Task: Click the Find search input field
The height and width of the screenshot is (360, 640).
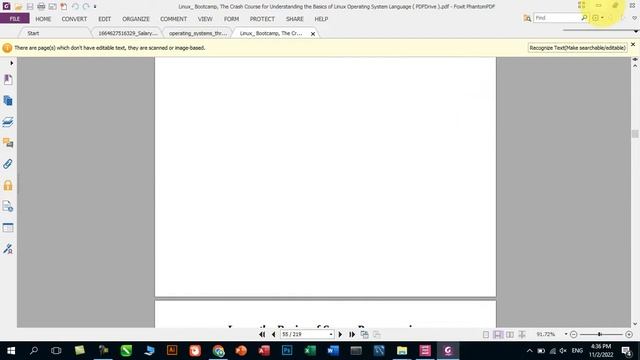Action: (x=557, y=18)
